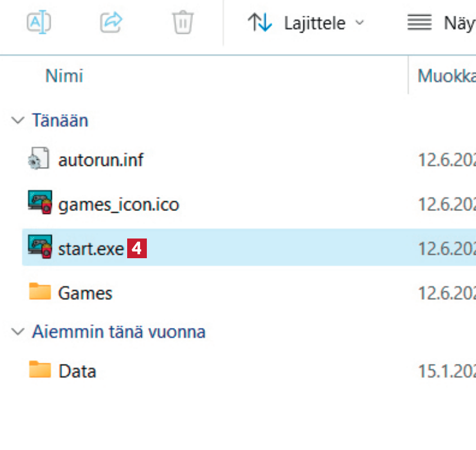
Task: Click the games_icon.ico file icon
Action: [39, 204]
